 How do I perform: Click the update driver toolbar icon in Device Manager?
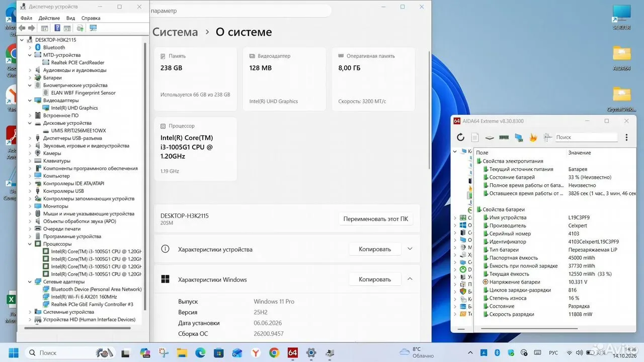click(x=80, y=28)
